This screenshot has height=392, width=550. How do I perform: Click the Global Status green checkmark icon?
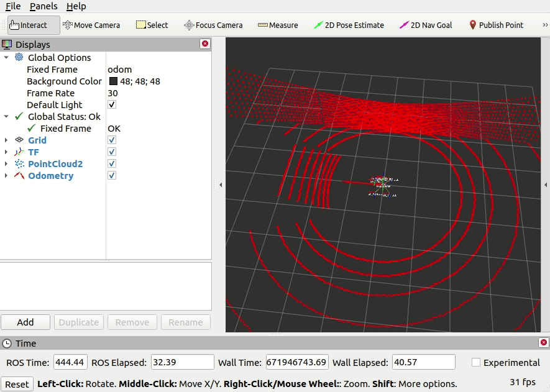(19, 116)
